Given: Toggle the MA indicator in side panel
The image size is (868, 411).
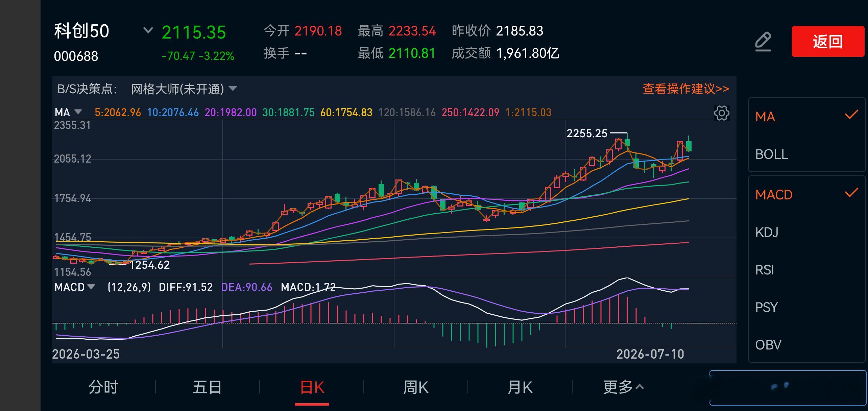Looking at the screenshot, I should pos(807,116).
